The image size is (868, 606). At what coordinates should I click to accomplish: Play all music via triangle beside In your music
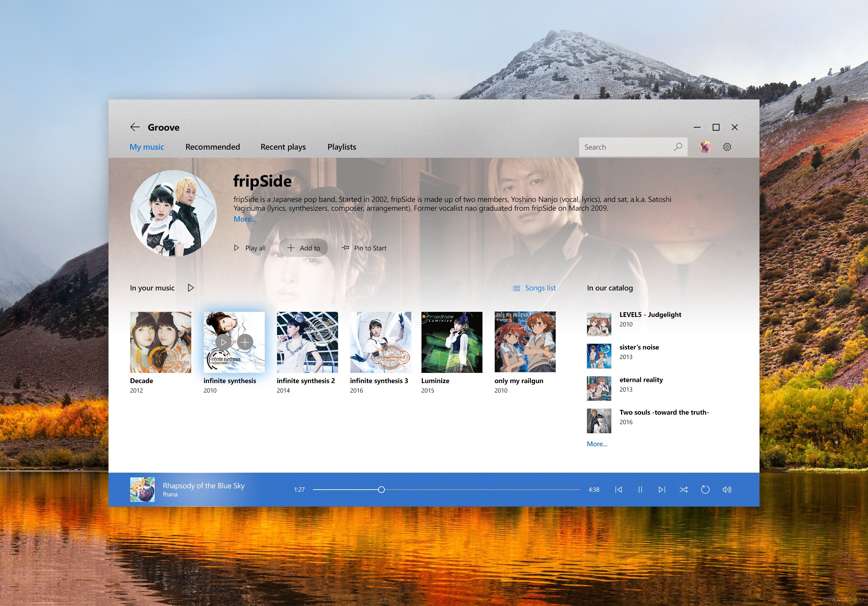pos(191,288)
